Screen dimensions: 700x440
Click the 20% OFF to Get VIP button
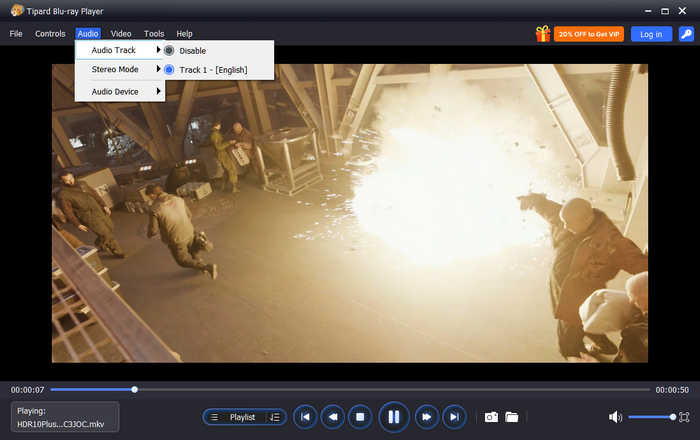[589, 34]
